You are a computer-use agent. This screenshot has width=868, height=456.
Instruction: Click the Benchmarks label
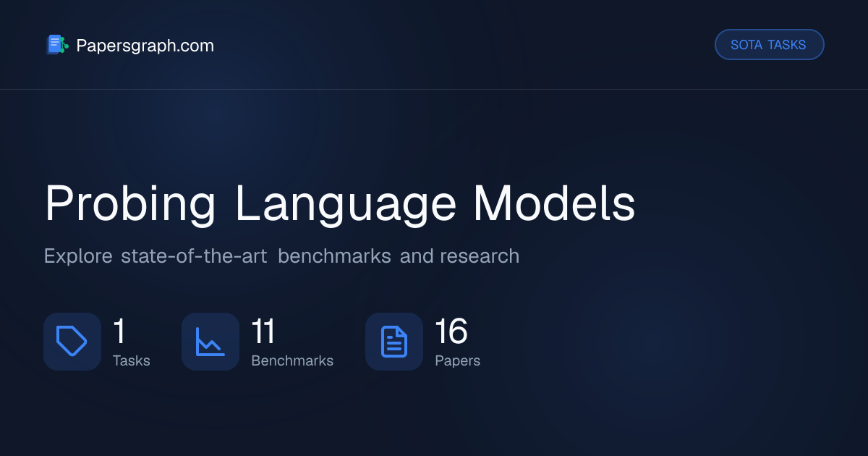[292, 360]
